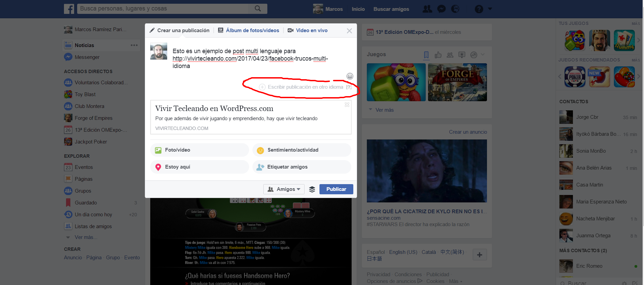Remove the link preview card
The width and height of the screenshot is (644, 285).
(347, 105)
